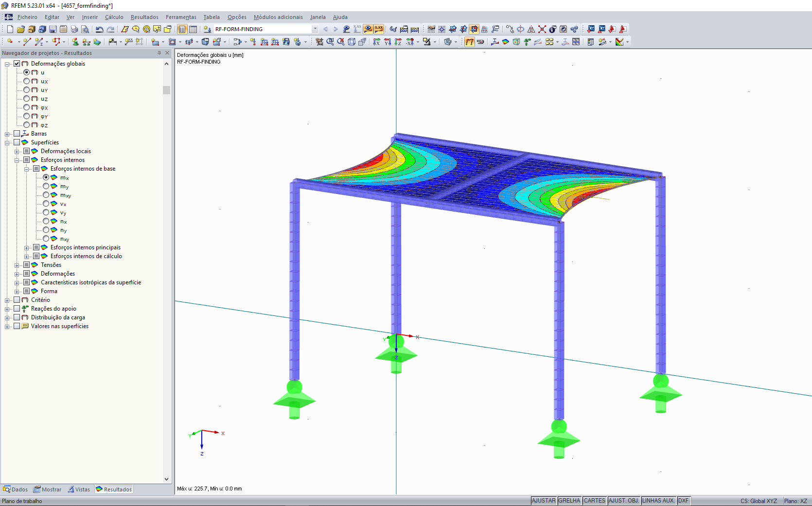The image size is (812, 506).
Task: Set view in Z direction
Action: (x=398, y=42)
